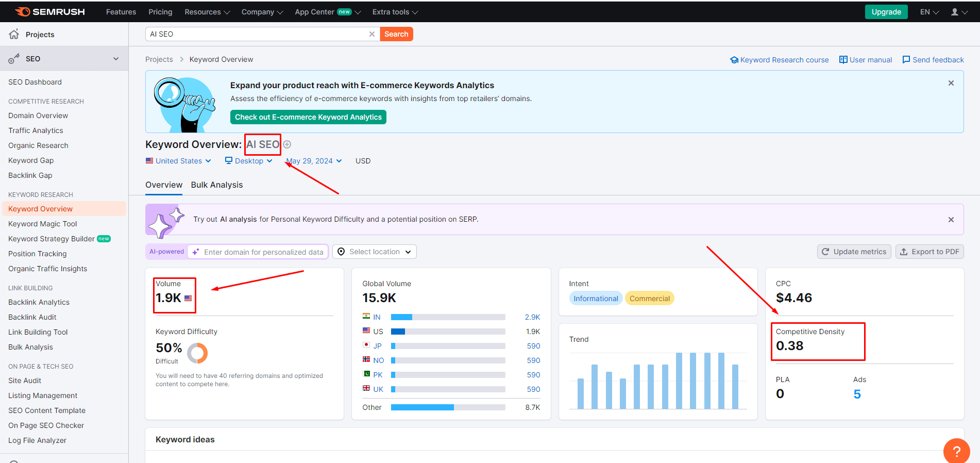This screenshot has height=463, width=980.
Task: Open On Page SEO Checker in sidebar
Action: point(46,425)
